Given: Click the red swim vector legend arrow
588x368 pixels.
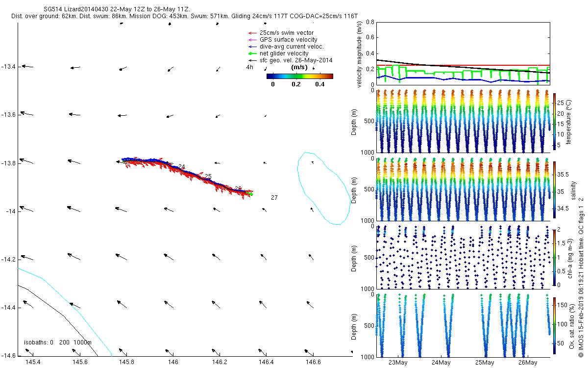Looking at the screenshot, I should click(252, 33).
